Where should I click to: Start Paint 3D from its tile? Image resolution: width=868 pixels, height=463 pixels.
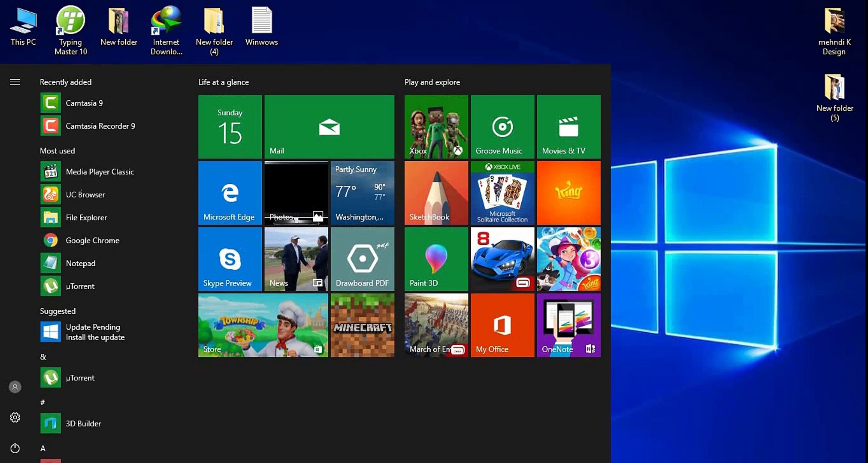click(436, 259)
